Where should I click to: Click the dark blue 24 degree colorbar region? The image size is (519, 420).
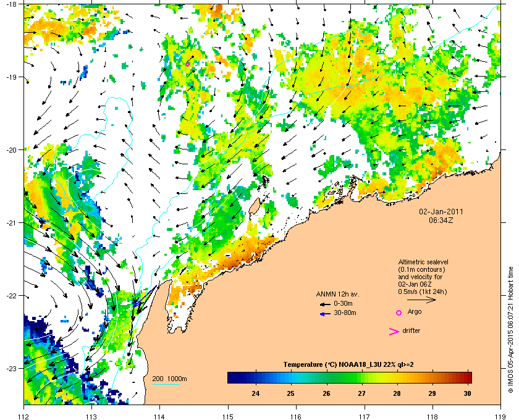click(256, 377)
